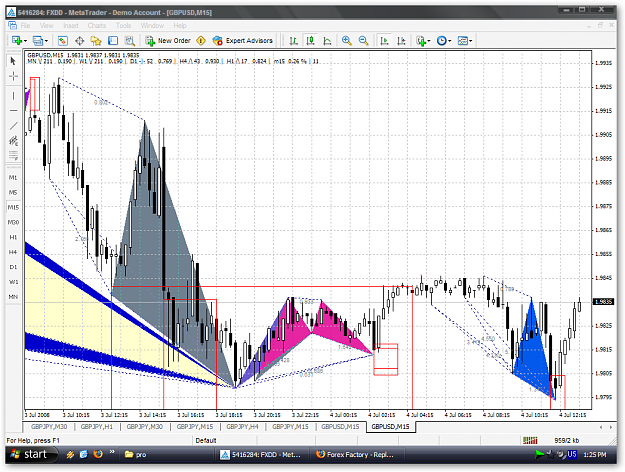Switch to GBPUSD,M15 inactive chart tab

coord(340,427)
